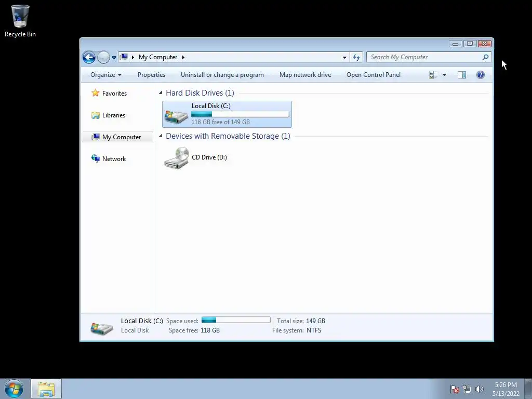532x399 pixels.
Task: Click Properties in the toolbar
Action: 151,75
